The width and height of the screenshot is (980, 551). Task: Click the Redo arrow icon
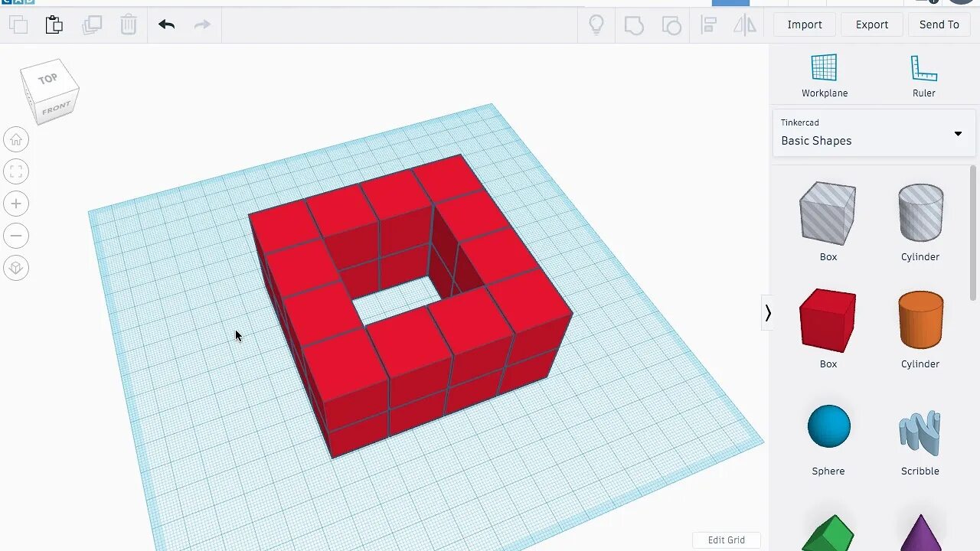pos(202,24)
